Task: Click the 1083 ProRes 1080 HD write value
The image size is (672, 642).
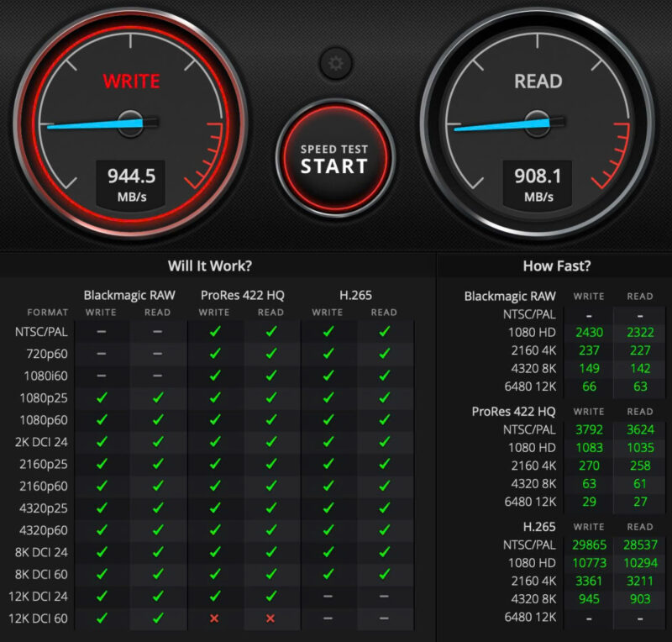Action: (x=590, y=447)
